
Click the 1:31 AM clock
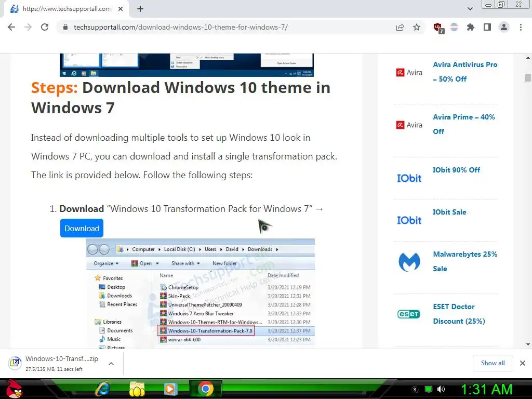click(486, 389)
